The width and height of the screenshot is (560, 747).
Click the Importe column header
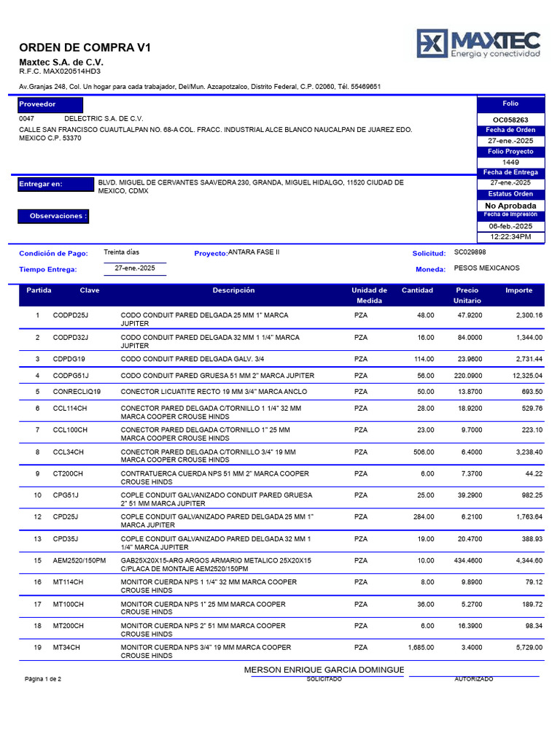click(518, 290)
